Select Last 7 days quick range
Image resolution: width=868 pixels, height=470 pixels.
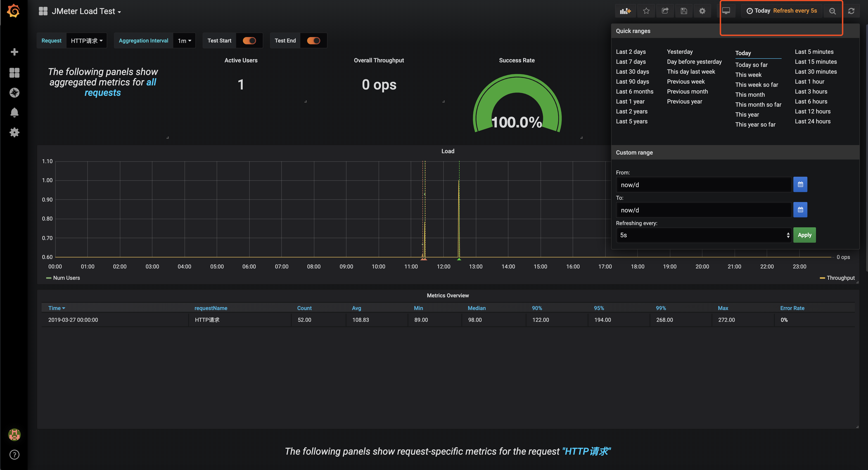tap(631, 62)
